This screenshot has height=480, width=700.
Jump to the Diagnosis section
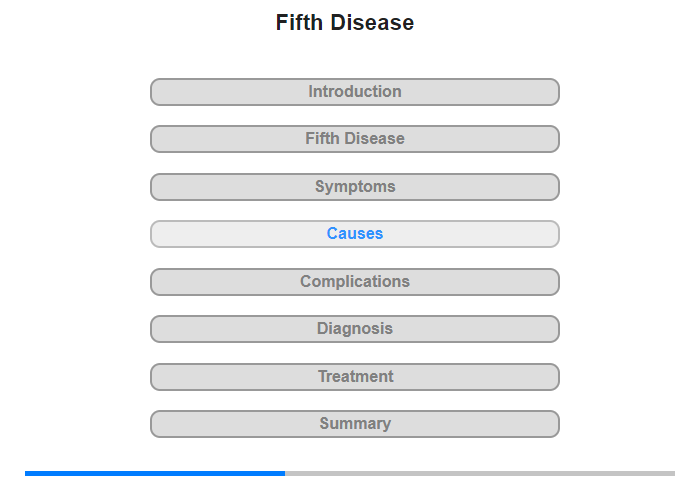pos(355,329)
